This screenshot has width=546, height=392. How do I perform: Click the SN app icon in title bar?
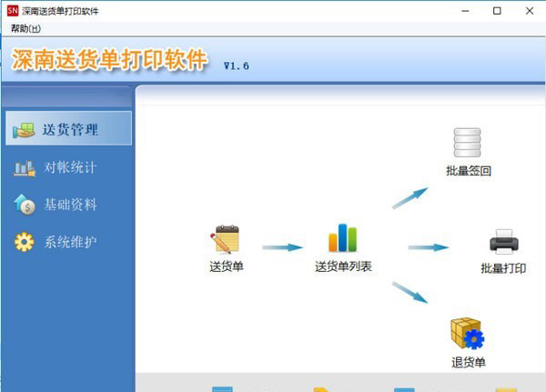pos(13,11)
